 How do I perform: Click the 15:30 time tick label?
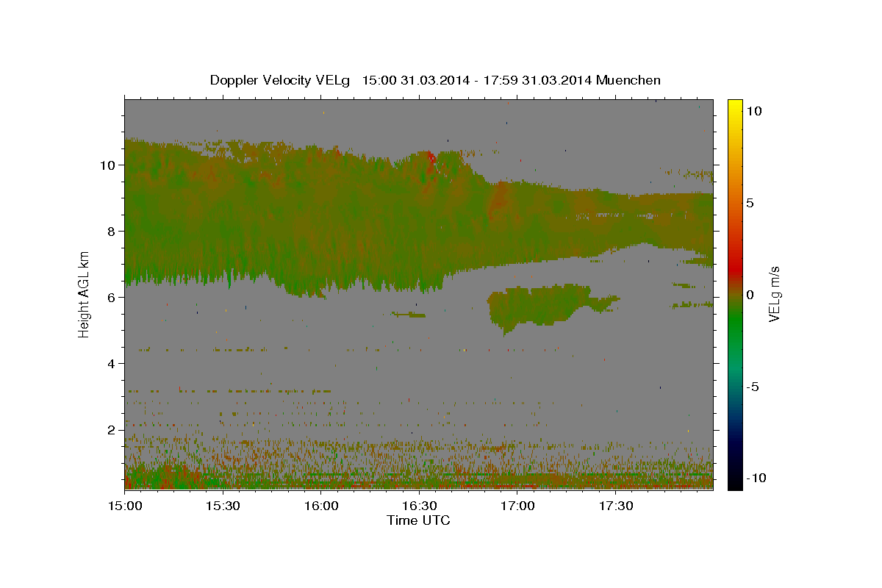point(223,506)
